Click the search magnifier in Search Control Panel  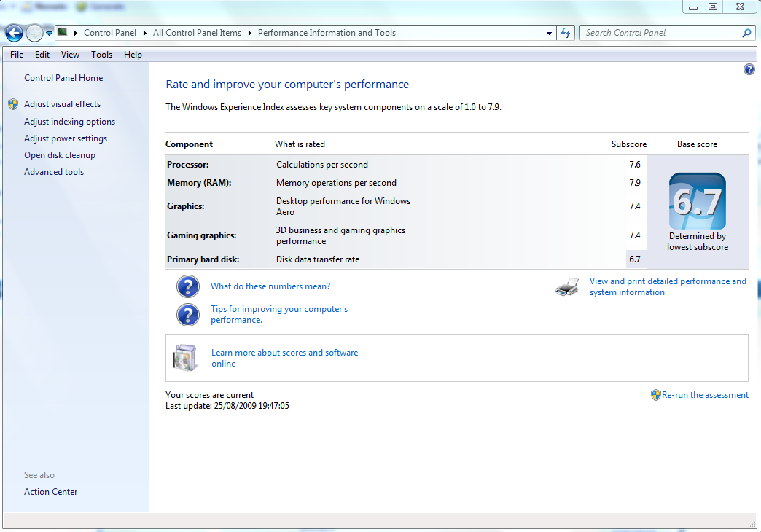(746, 33)
